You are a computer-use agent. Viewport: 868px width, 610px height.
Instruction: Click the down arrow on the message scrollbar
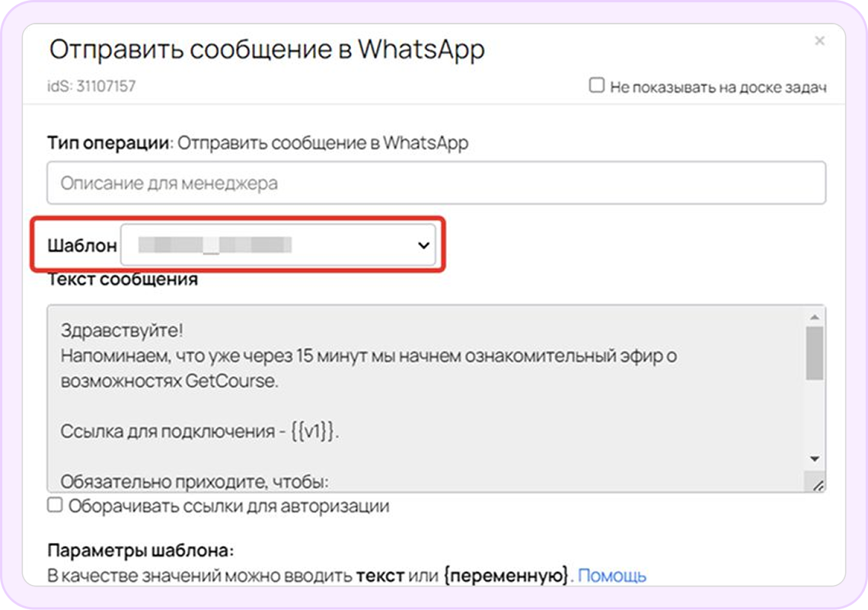tap(815, 458)
